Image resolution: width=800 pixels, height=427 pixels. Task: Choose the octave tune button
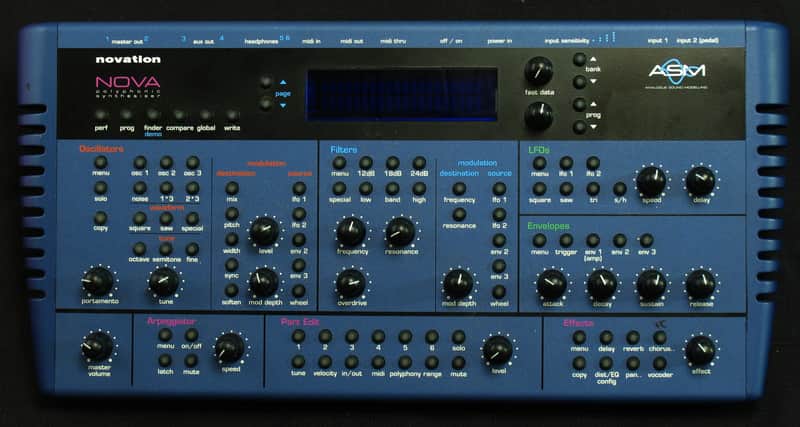coord(139,249)
